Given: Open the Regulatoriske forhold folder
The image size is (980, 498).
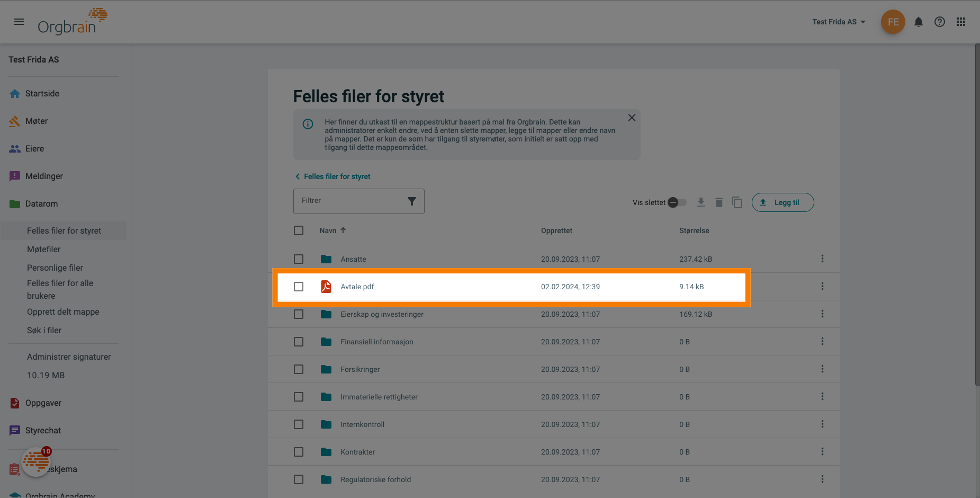Looking at the screenshot, I should pyautogui.click(x=375, y=479).
